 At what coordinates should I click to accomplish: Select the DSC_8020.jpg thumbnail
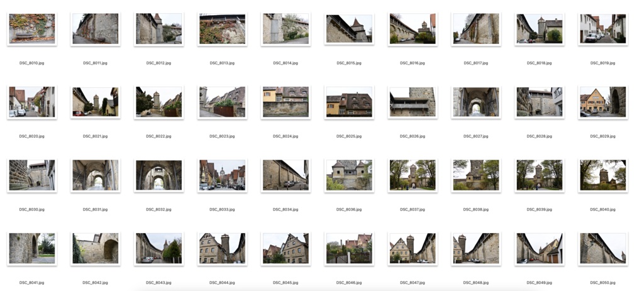coord(32,102)
